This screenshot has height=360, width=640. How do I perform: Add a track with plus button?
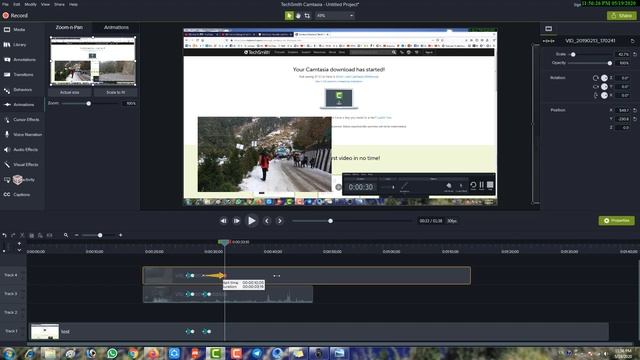pyautogui.click(x=19, y=243)
